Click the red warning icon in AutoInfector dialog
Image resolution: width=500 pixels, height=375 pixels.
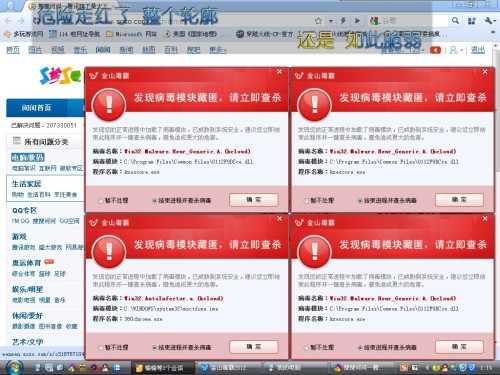[109, 252]
